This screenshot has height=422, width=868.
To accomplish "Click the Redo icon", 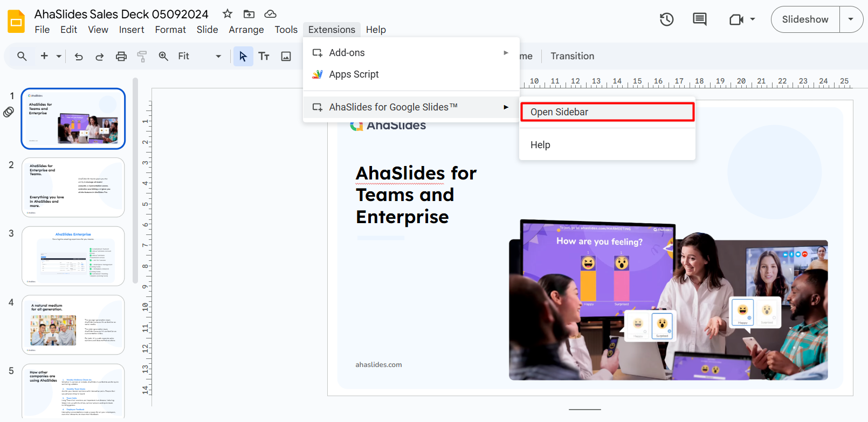I will (x=100, y=56).
